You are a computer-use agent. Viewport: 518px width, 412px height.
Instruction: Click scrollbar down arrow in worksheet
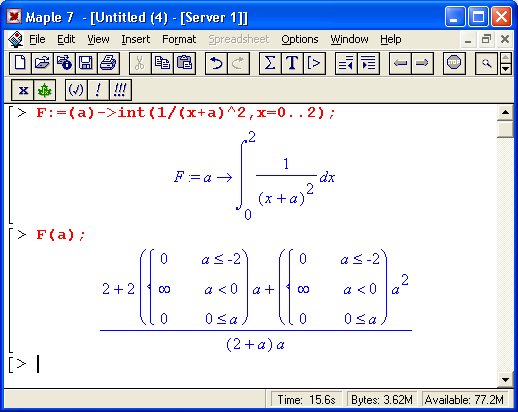coord(505,380)
